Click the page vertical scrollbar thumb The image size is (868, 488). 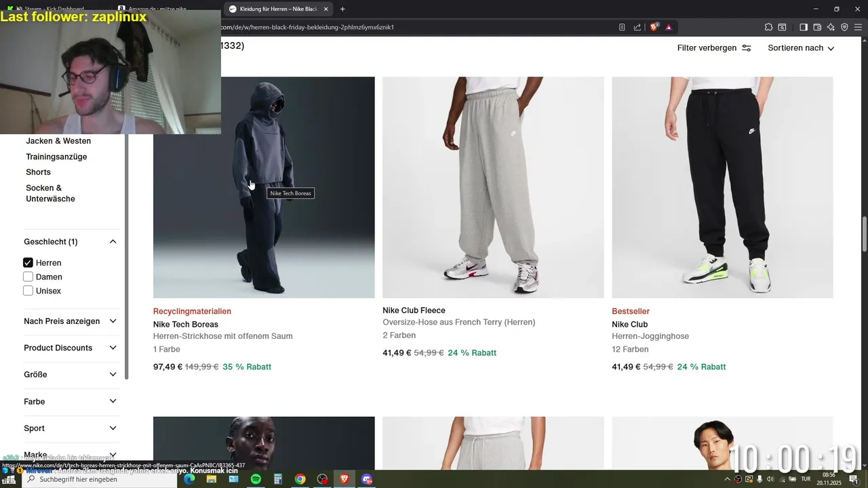[x=864, y=234]
